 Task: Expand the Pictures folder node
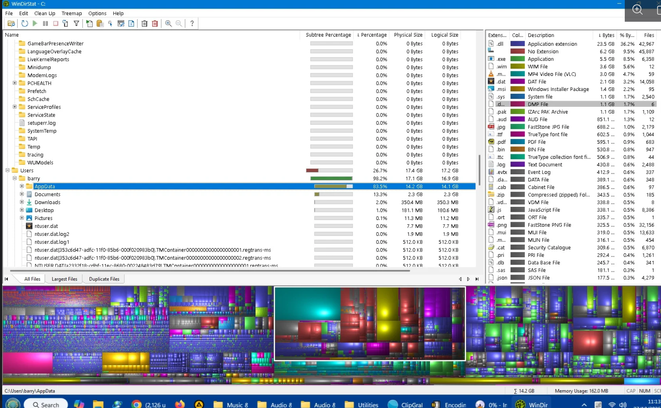[x=22, y=218]
